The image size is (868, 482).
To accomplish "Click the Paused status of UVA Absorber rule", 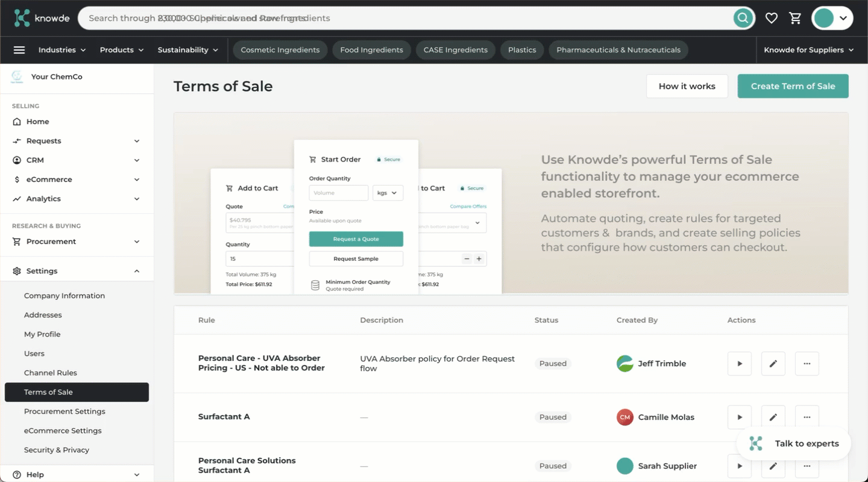I will (x=553, y=364).
